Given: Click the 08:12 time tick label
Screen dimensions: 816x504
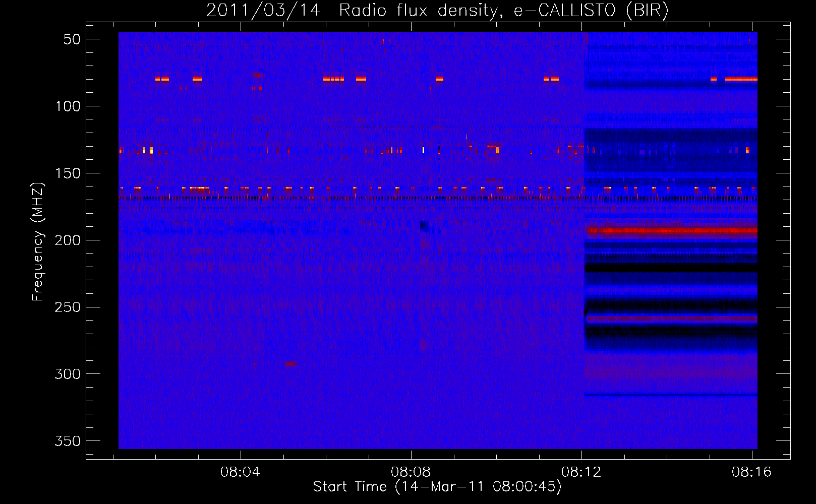Looking at the screenshot, I should [x=581, y=472].
